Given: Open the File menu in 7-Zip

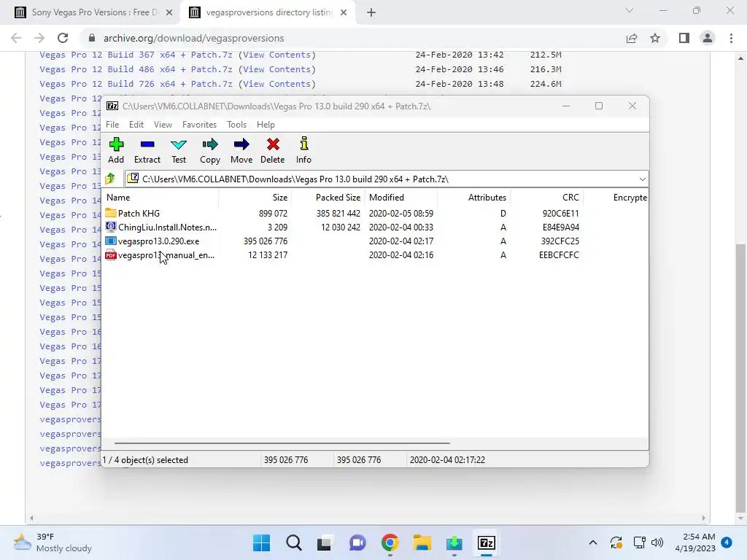Looking at the screenshot, I should (x=112, y=124).
